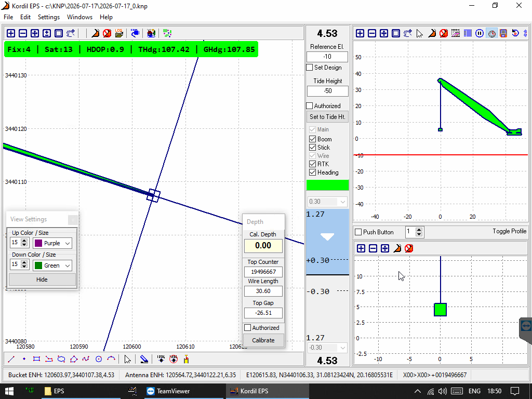The image size is (532, 399).
Task: Open the File menu
Action: (8, 17)
